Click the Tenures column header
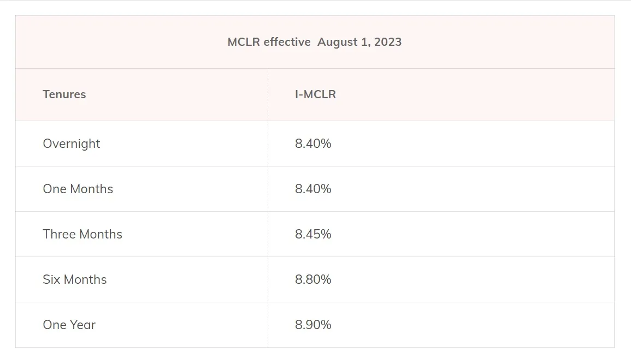Image resolution: width=631 pixels, height=364 pixels. (64, 94)
